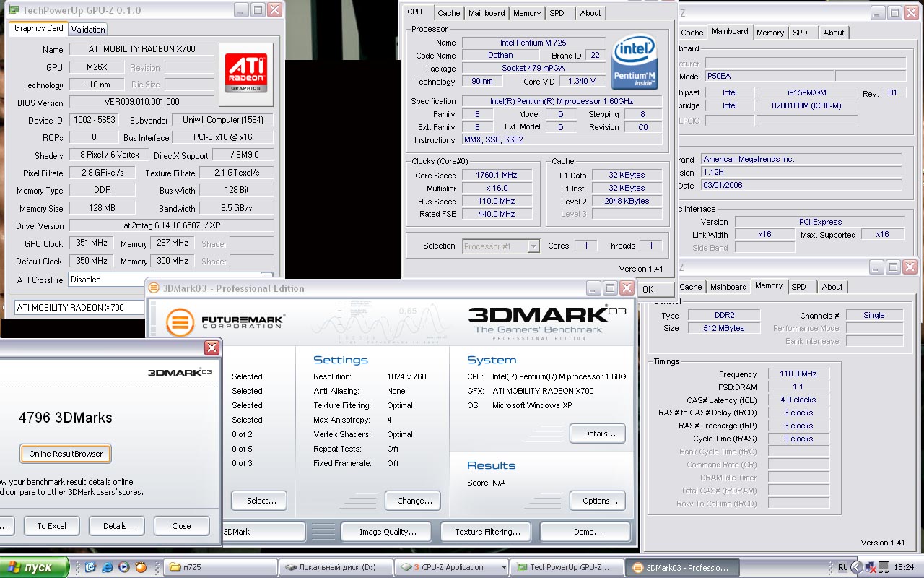Click the taskbar clock 15:24

click(x=904, y=567)
